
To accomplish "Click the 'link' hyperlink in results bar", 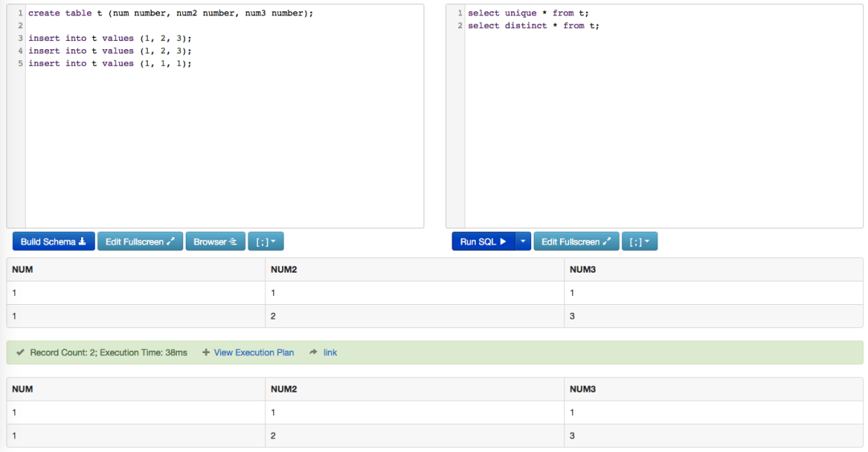I will tap(330, 352).
